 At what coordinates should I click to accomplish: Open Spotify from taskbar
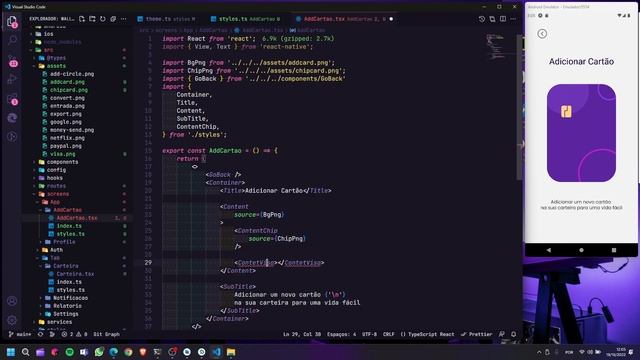coord(69,352)
